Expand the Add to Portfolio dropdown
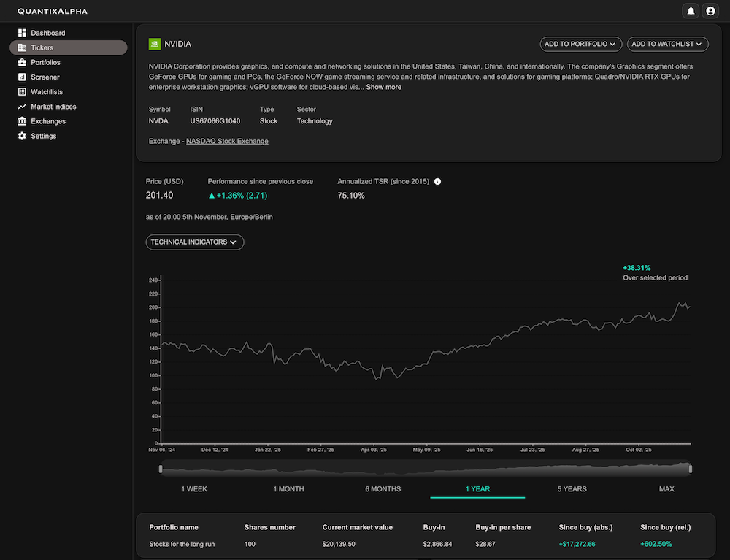 tap(580, 44)
